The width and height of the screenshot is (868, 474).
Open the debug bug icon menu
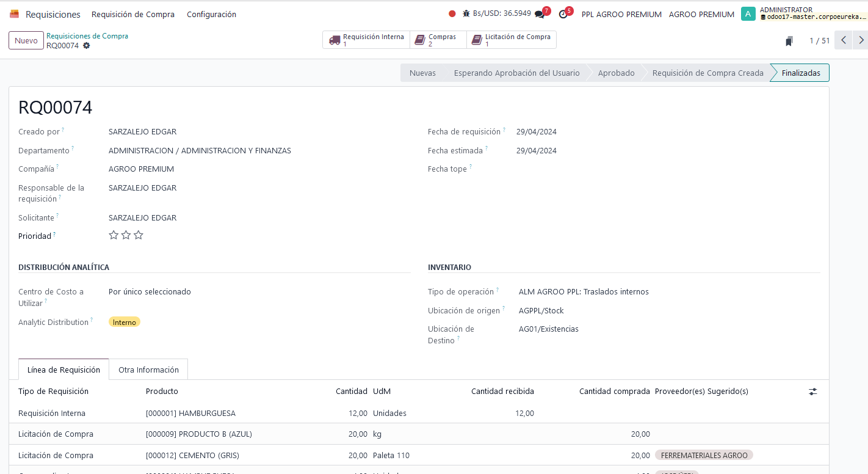pyautogui.click(x=466, y=13)
